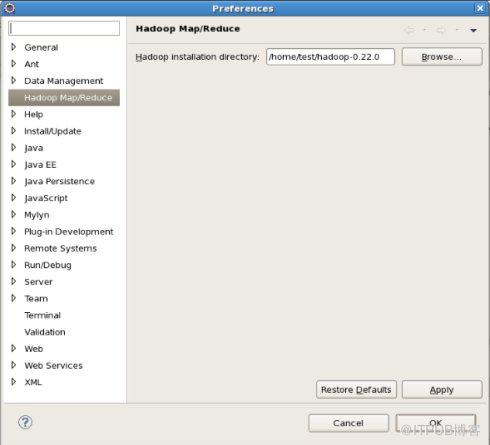Viewport: 490px width, 445px height.
Task: Select Web preference page
Action: coord(34,349)
